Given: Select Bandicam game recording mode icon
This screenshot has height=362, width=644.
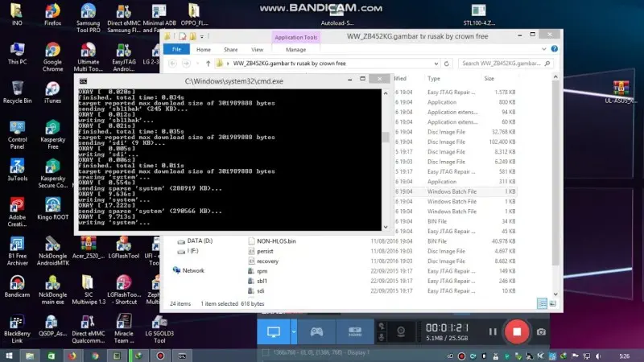Looking at the screenshot, I should (316, 331).
